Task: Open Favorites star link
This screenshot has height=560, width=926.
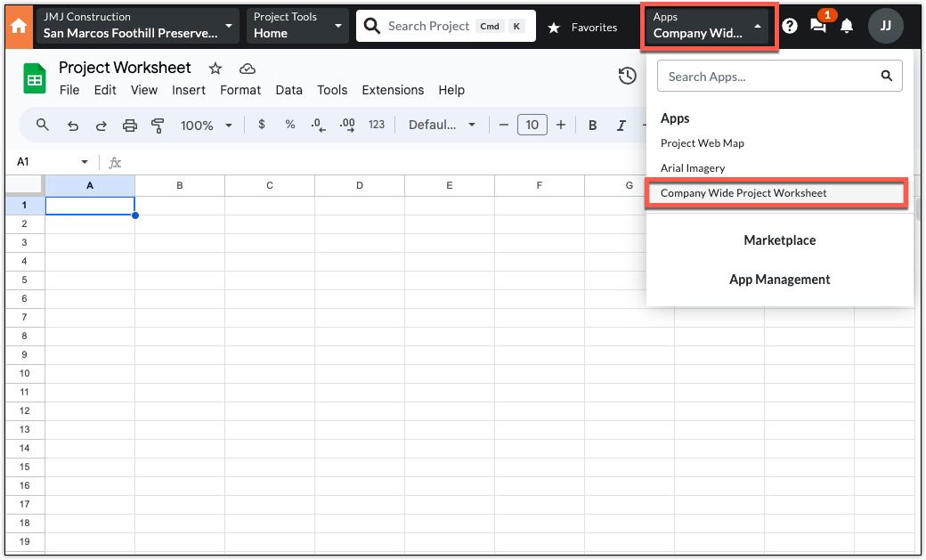Action: (582, 28)
